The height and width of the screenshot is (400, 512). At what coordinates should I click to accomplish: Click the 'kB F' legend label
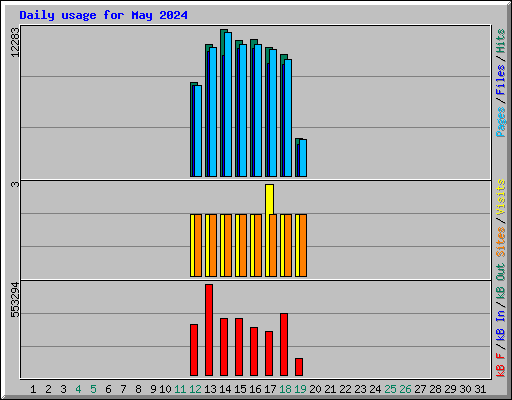tap(500, 365)
